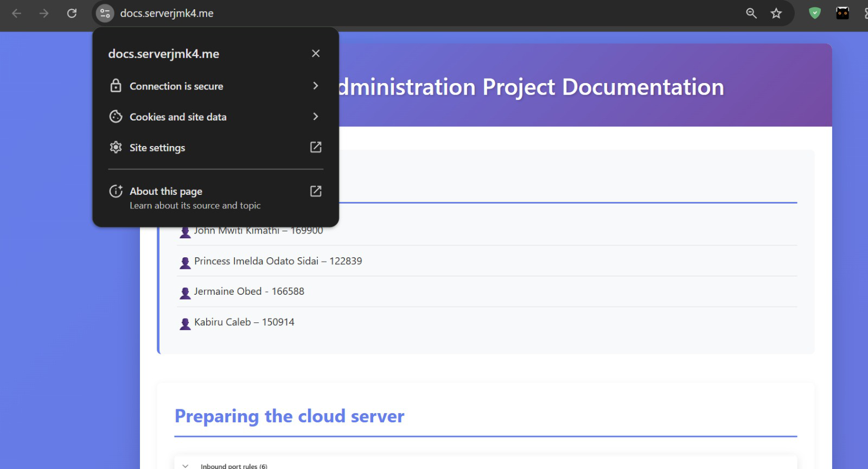Click the external link icon for About this page
The width and height of the screenshot is (868, 469).
[x=316, y=191]
